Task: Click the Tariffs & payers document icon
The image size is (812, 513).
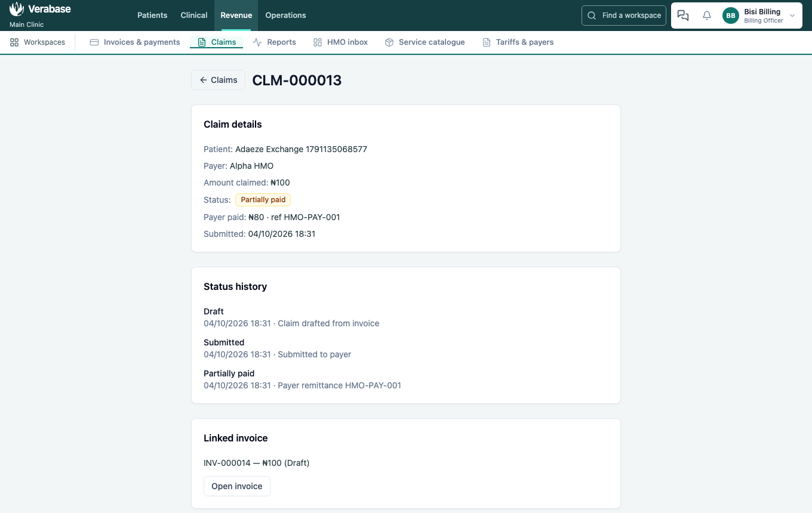Action: pyautogui.click(x=487, y=42)
